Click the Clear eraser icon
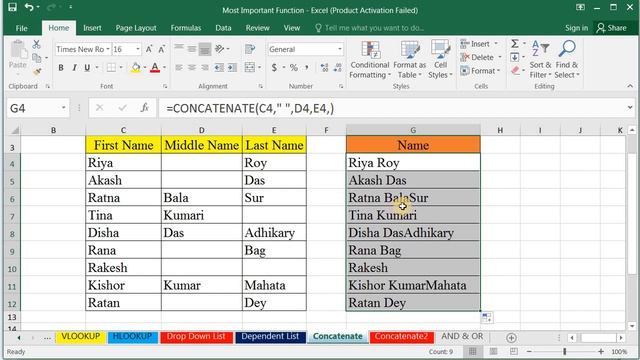Screen dimensions: 640x360 (x=516, y=71)
